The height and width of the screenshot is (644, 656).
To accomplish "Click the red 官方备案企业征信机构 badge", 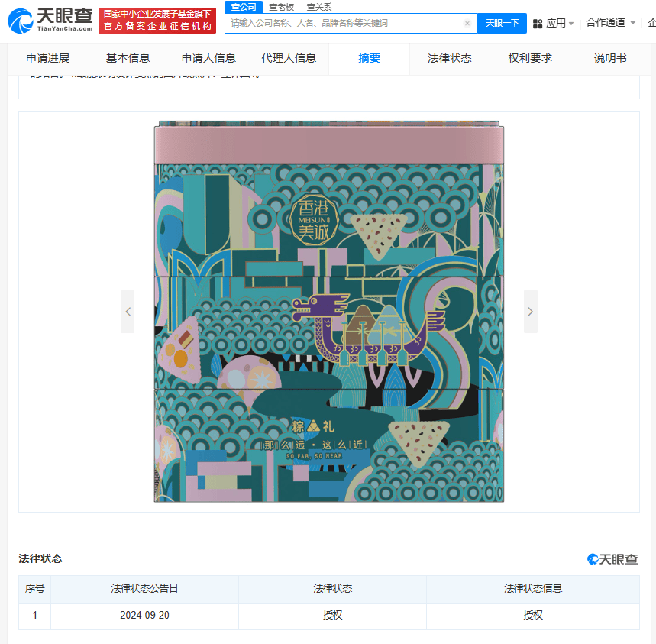I will coord(157,21).
